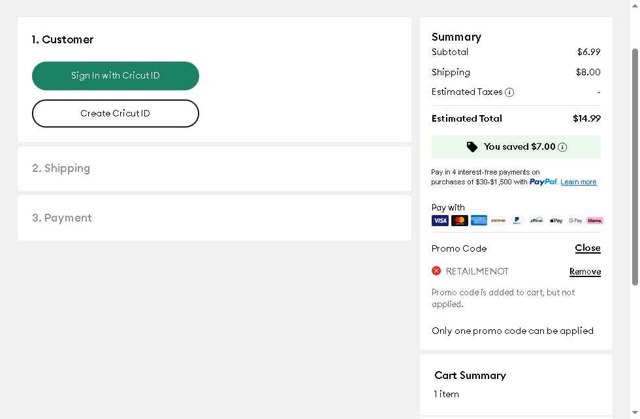Expand the Shipping step
The image size is (640, 419).
tap(61, 168)
